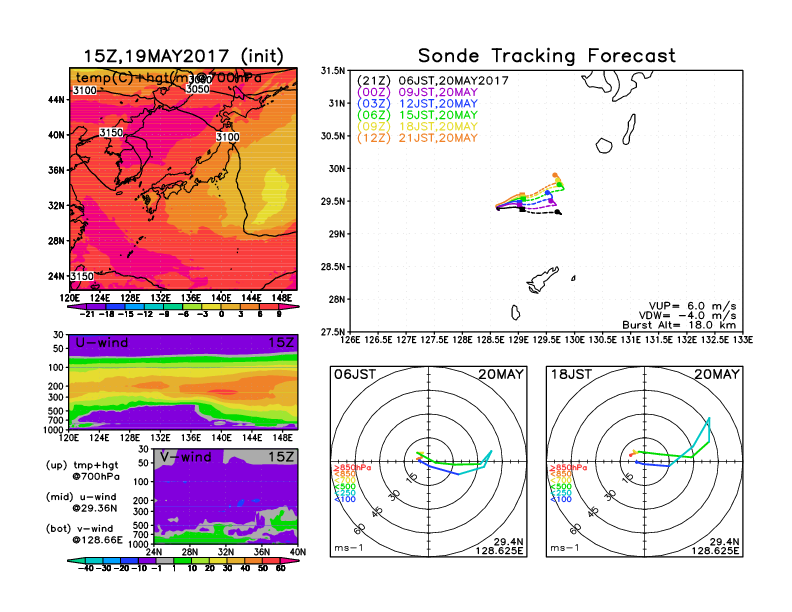
Task: Click the "VUP= 6.0 m/s" value
Action: (x=692, y=306)
